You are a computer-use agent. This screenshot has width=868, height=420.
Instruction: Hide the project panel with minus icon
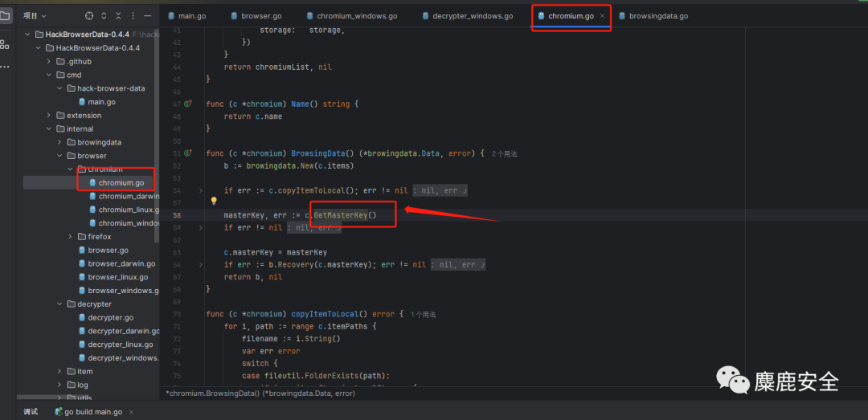[x=147, y=15]
